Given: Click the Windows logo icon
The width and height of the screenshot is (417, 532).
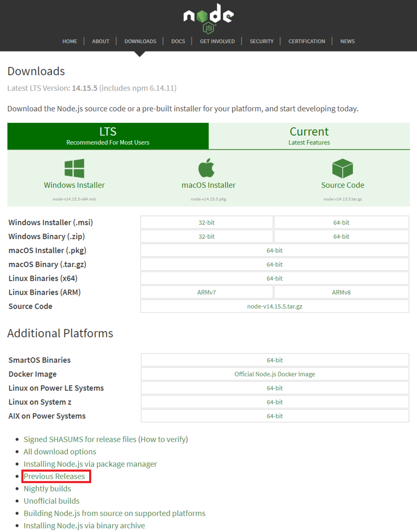Looking at the screenshot, I should (74, 168).
